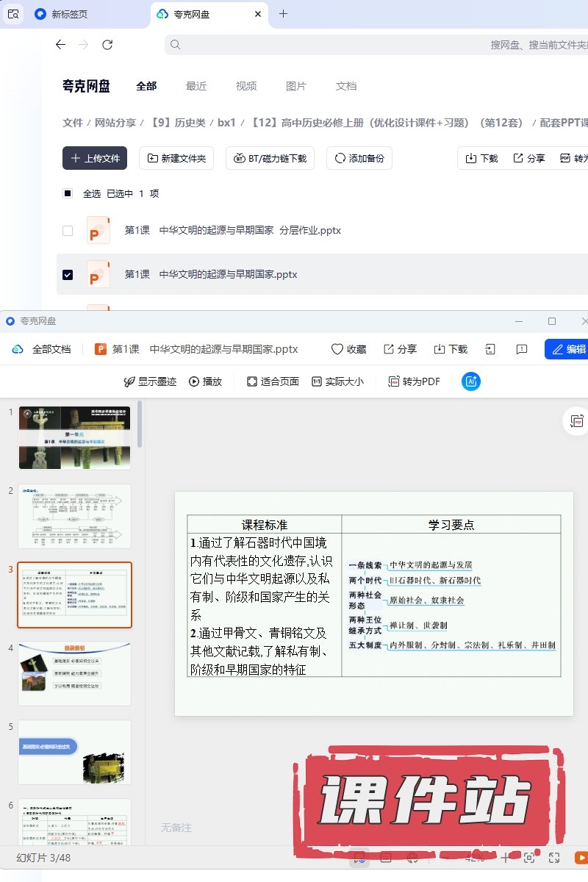Select slide 4 thumbnail in the panel

[x=74, y=673]
